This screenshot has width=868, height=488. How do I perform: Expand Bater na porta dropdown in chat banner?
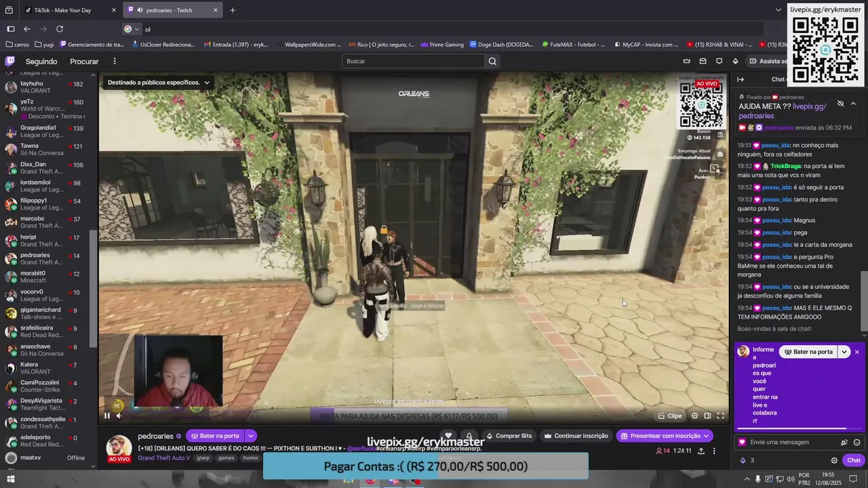point(844,352)
